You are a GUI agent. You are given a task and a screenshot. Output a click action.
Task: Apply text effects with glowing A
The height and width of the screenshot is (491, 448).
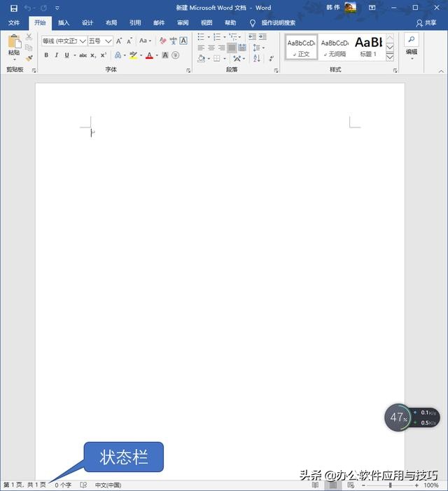coord(118,55)
